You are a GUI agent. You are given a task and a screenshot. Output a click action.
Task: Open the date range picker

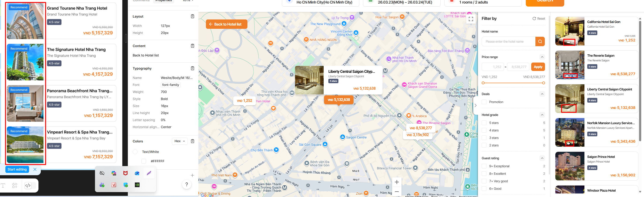[401, 3]
